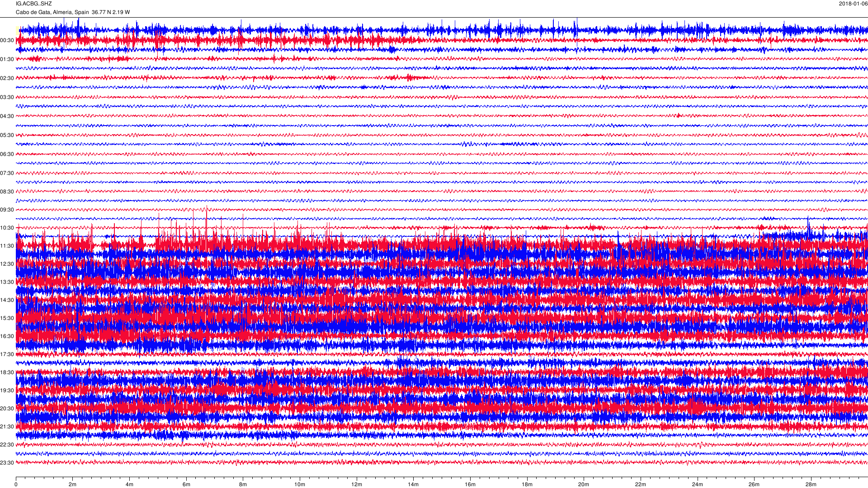Select the 08:30 time label
868x488 pixels.
click(x=7, y=192)
